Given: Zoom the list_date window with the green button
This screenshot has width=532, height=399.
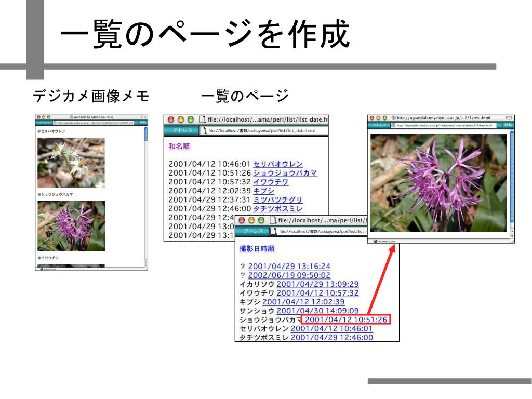Looking at the screenshot, I should 191,119.
